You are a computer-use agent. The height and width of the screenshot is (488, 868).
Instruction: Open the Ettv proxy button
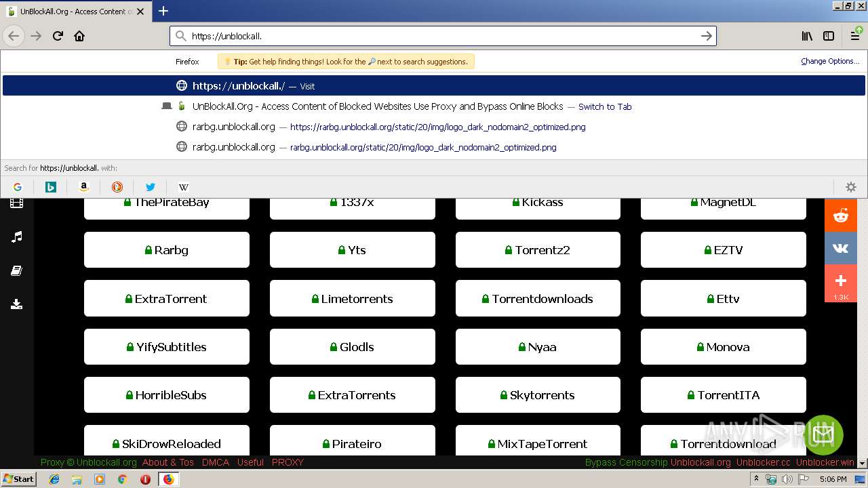tap(724, 298)
